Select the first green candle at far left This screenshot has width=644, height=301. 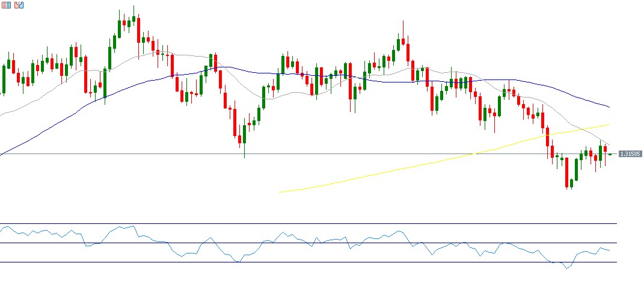tap(4, 78)
